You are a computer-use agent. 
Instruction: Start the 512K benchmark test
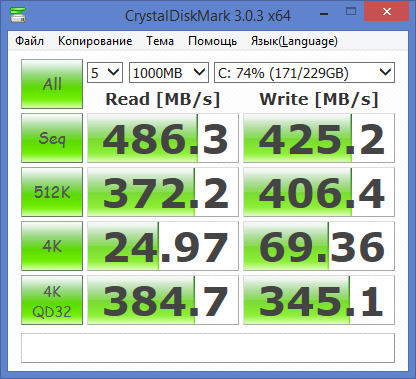tap(52, 192)
